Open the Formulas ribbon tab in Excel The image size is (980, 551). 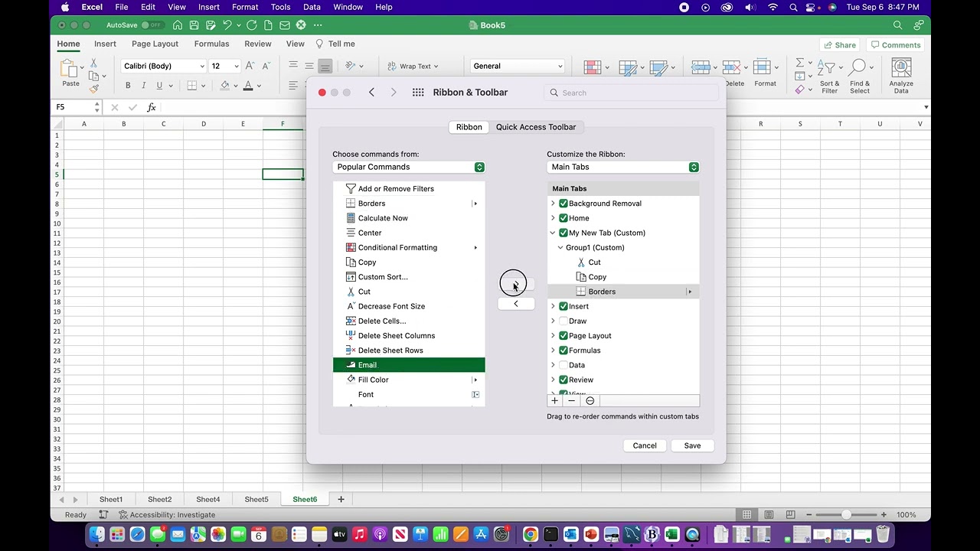click(211, 44)
